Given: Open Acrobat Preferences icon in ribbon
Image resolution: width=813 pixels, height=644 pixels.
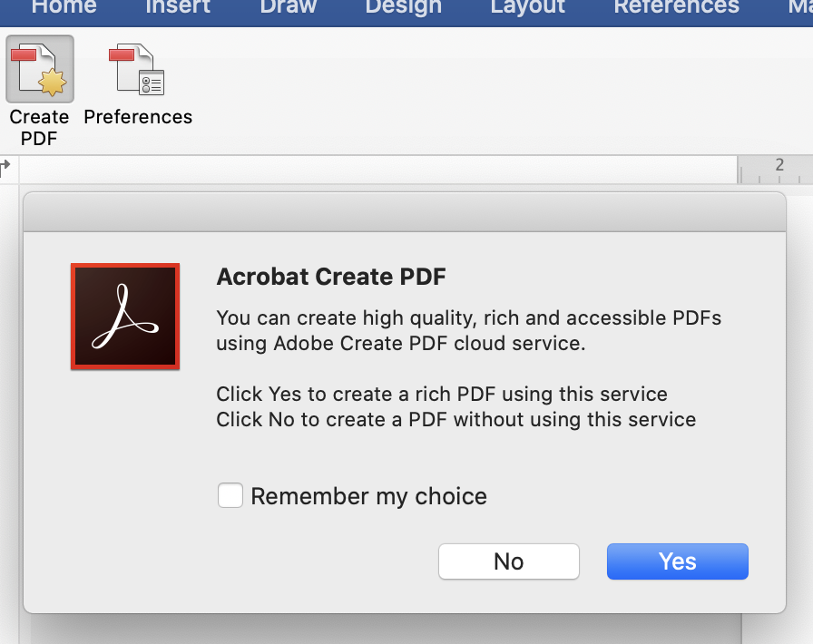Looking at the screenshot, I should tap(137, 69).
